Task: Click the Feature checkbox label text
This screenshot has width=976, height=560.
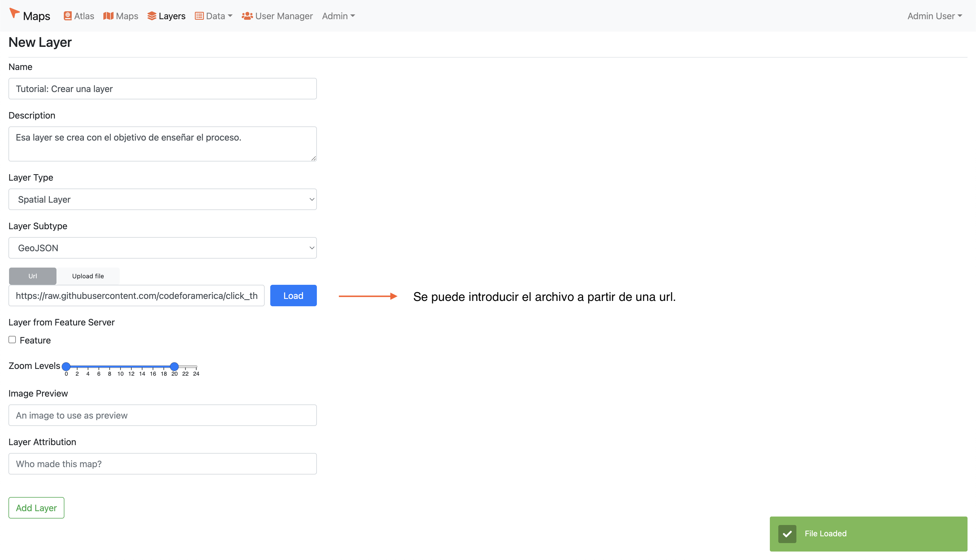Action: (35, 340)
